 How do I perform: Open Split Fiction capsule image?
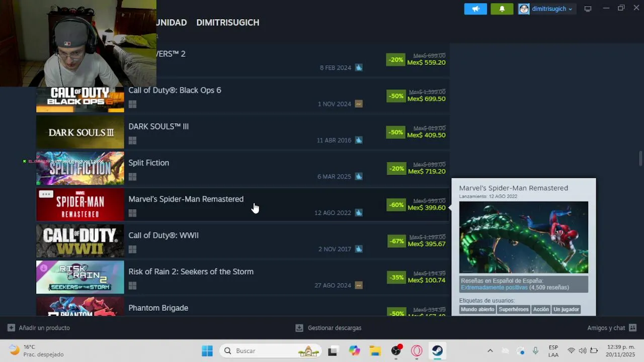point(80,168)
